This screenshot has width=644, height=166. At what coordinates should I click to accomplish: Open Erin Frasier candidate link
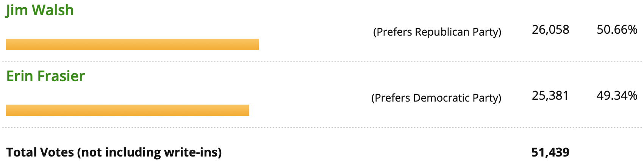45,76
